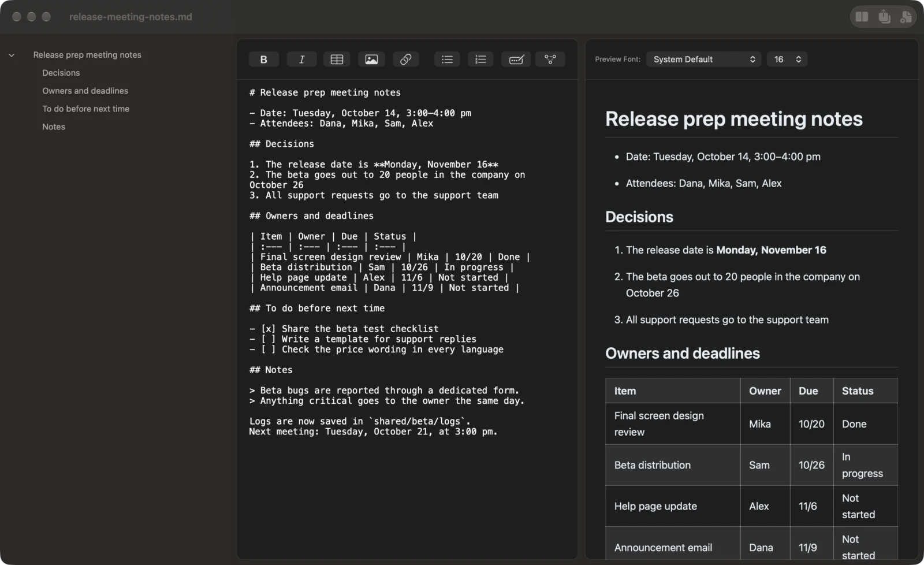924x565 pixels.
Task: Click 'Monday, November 16' bold text in preview
Action: pyautogui.click(x=771, y=250)
